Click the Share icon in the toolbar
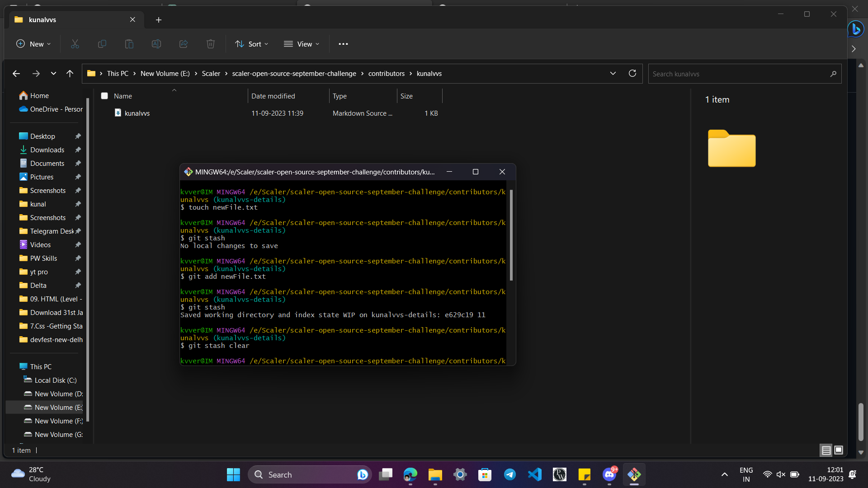Image resolution: width=868 pixels, height=488 pixels. tap(183, 44)
